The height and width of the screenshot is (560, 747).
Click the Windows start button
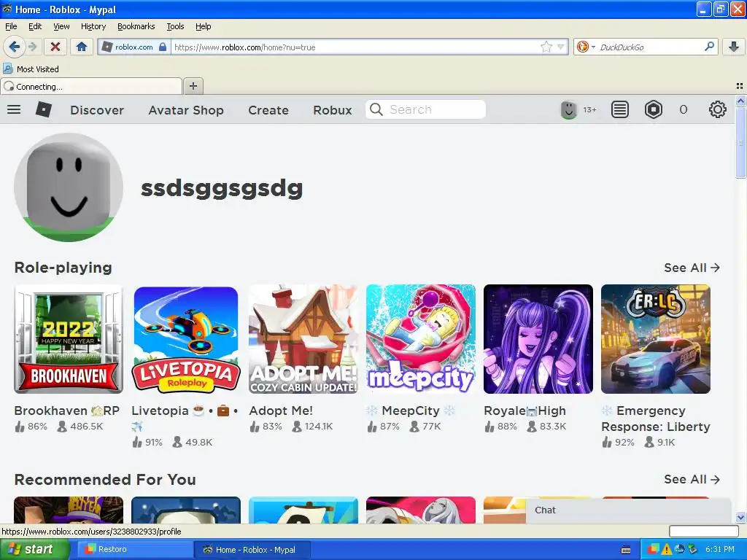click(35, 550)
